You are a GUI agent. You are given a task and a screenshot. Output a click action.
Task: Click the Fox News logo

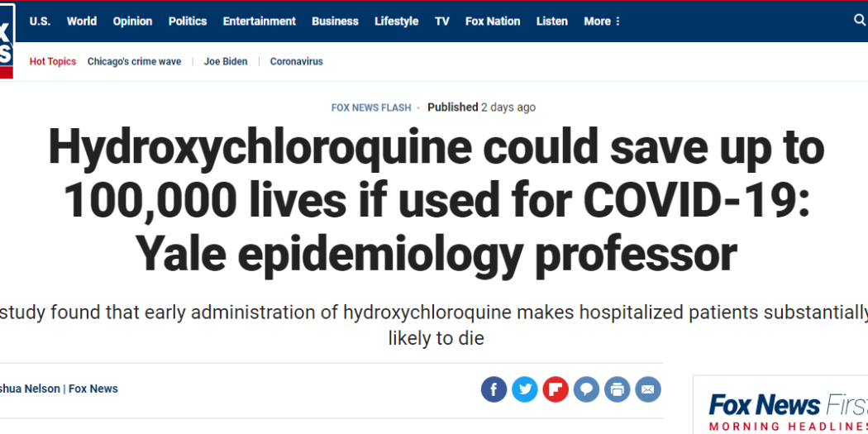coord(6,40)
